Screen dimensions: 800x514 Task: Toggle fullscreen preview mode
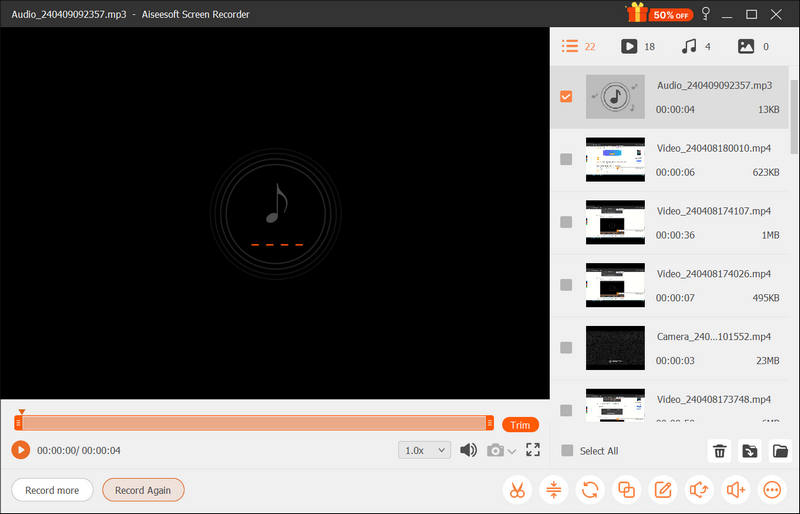tap(532, 450)
